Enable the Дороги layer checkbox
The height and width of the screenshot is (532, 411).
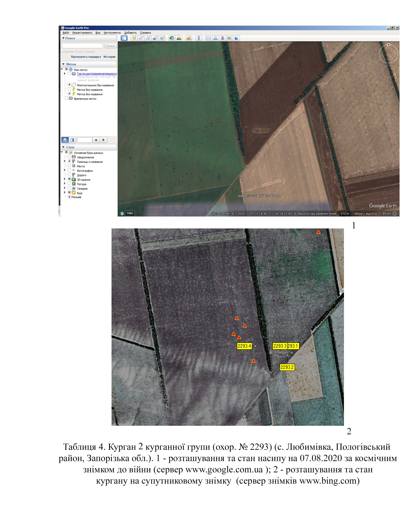coord(69,175)
